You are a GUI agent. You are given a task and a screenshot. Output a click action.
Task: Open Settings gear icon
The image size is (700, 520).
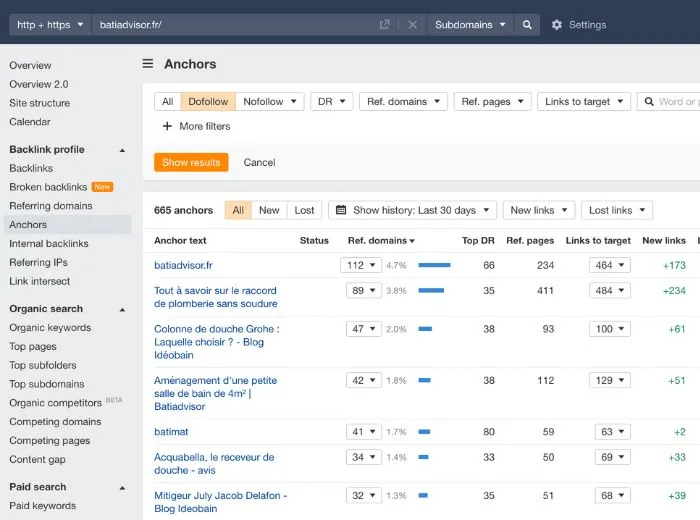tap(556, 25)
